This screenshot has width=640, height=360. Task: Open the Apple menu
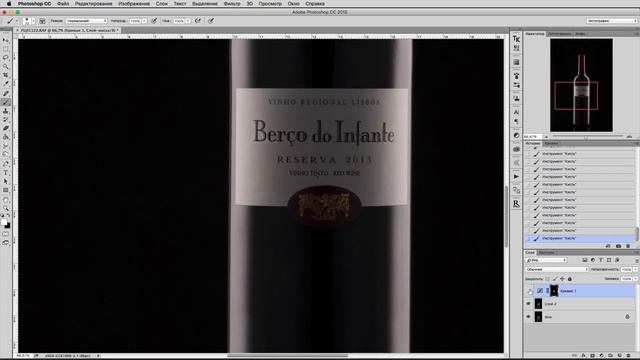[x=9, y=4]
